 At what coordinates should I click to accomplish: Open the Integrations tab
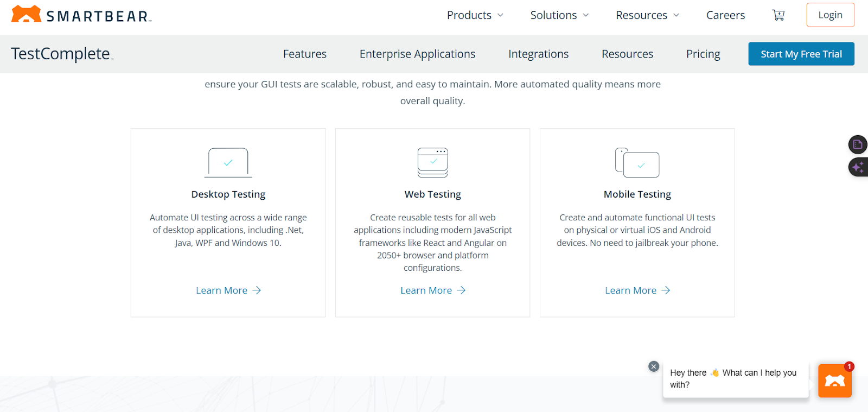538,54
